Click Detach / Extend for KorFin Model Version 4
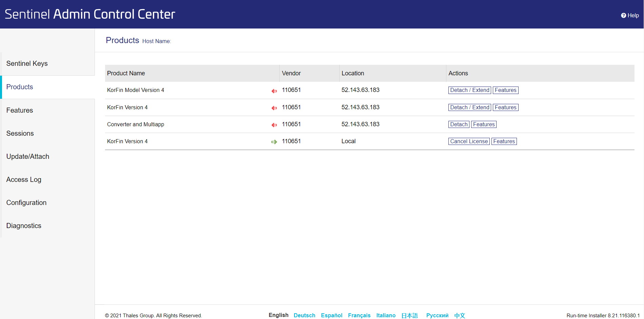 click(x=469, y=90)
